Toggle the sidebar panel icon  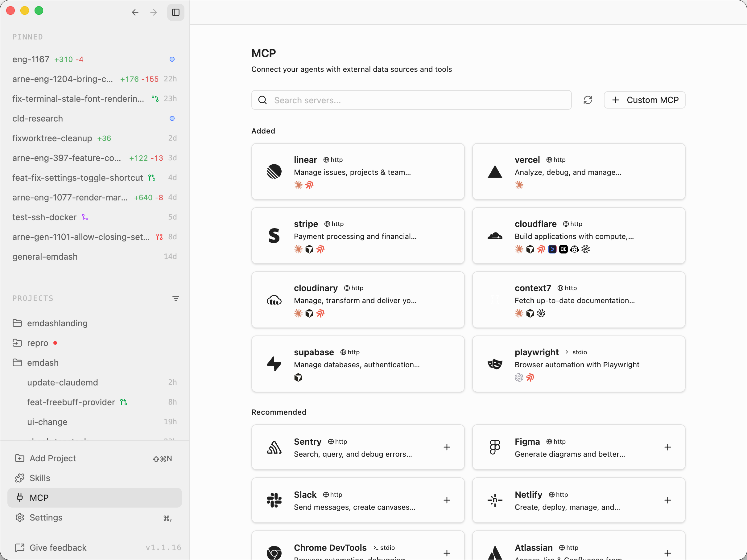point(175,13)
